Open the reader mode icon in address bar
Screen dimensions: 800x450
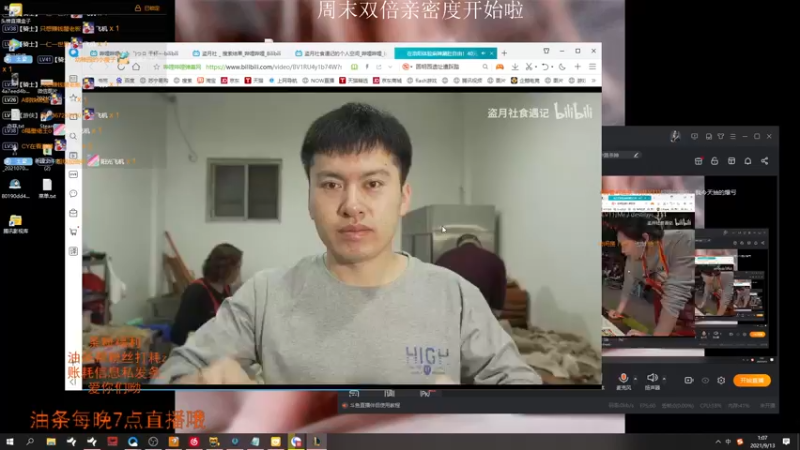pos(354,67)
